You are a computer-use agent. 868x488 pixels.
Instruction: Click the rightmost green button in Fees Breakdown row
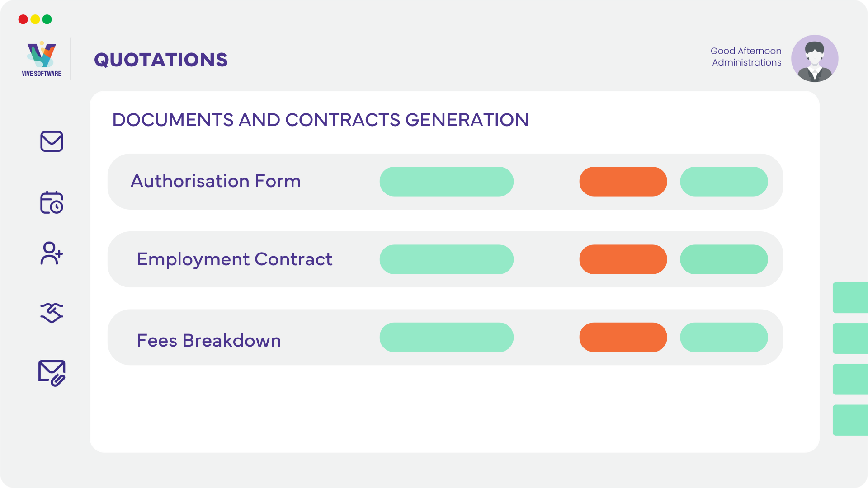point(724,337)
